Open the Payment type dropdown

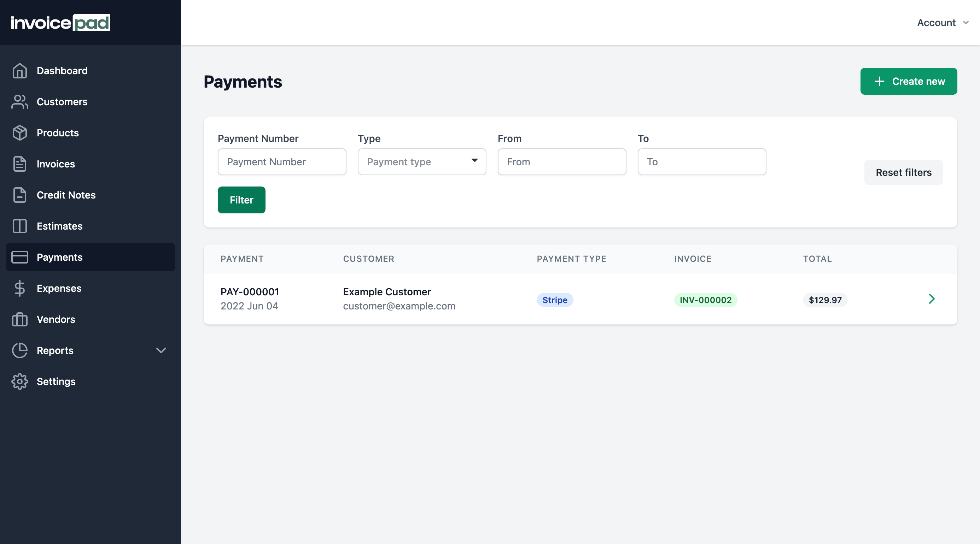(x=422, y=162)
